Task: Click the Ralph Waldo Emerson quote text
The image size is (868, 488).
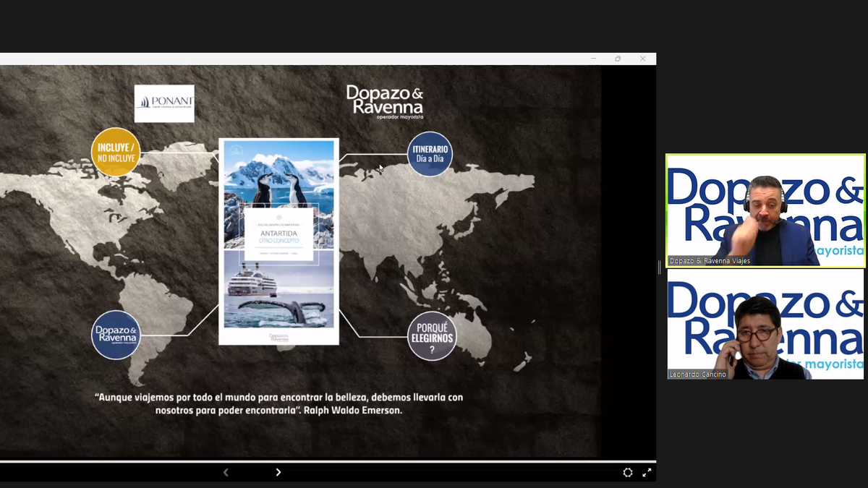Action: [279, 403]
